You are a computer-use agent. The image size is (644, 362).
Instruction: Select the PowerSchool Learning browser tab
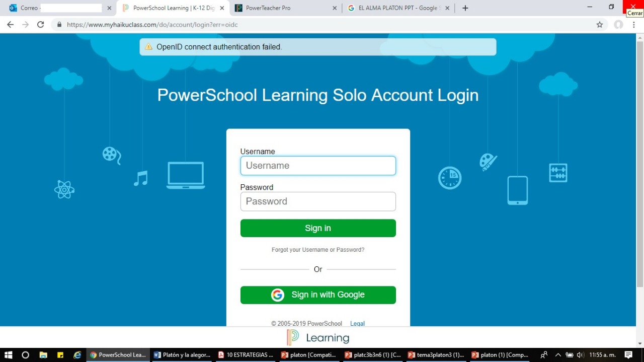pos(173,8)
